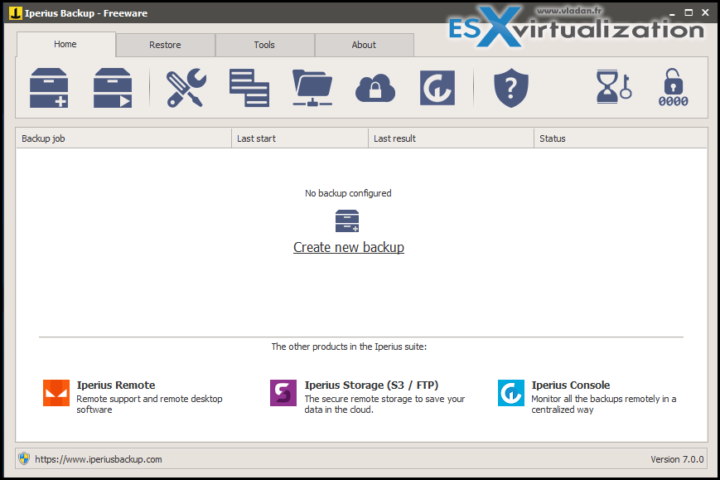Click 'The secure remote storage' description text
The height and width of the screenshot is (480, 720).
click(x=384, y=404)
